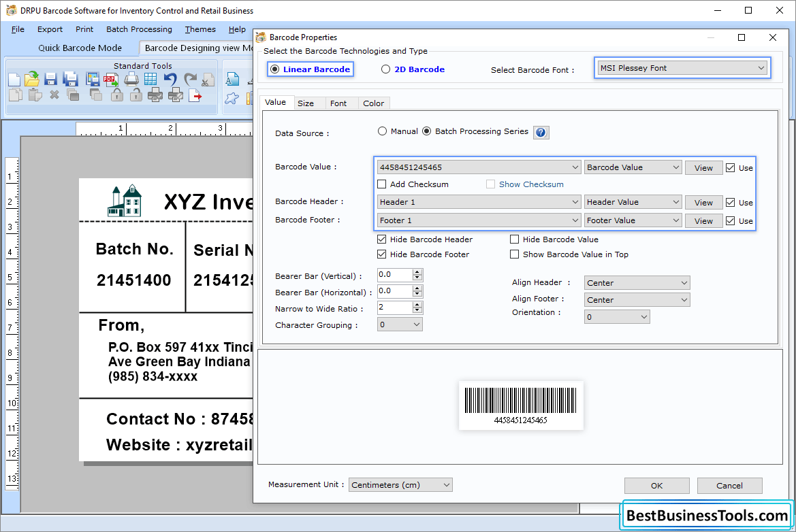796x532 pixels.
Task: Click the OK button
Action: [656, 485]
